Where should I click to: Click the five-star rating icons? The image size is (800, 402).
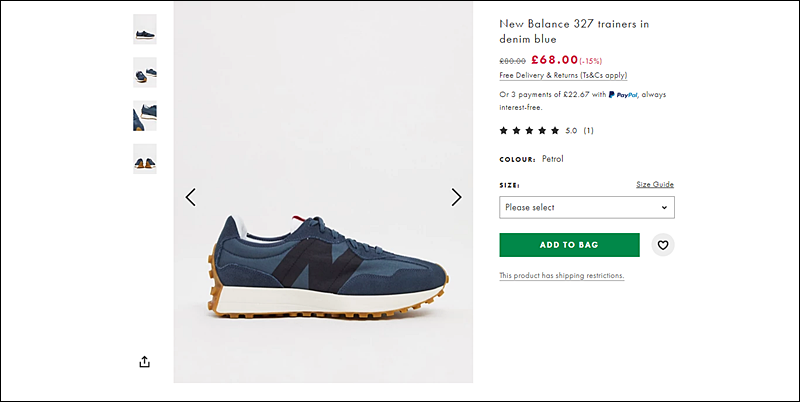point(529,131)
